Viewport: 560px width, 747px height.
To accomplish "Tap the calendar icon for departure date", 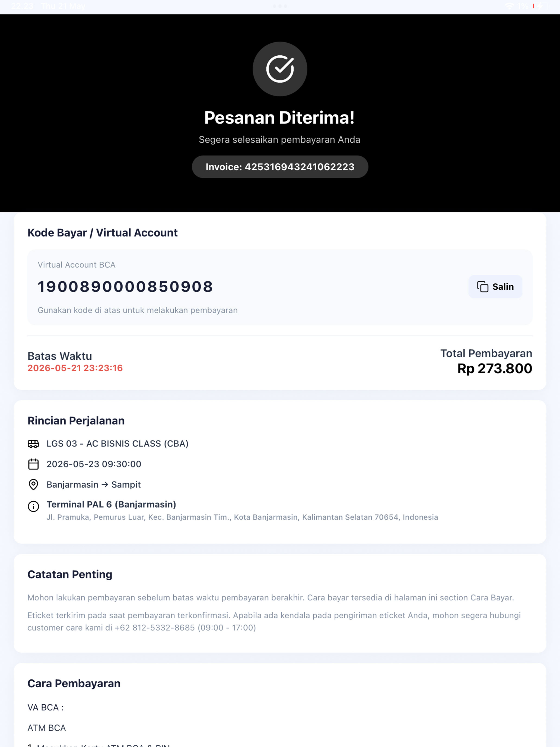I will click(33, 464).
